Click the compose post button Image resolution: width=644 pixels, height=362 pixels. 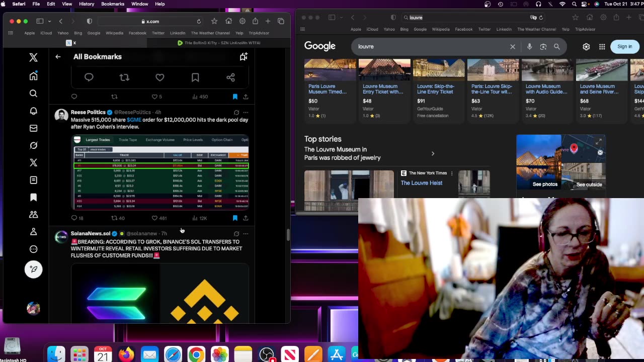pos(33,269)
